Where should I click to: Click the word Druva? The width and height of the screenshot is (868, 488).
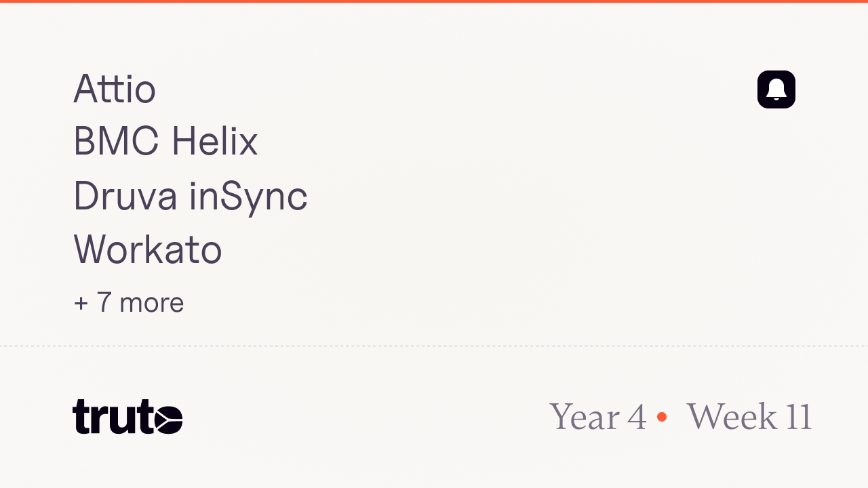tap(125, 195)
